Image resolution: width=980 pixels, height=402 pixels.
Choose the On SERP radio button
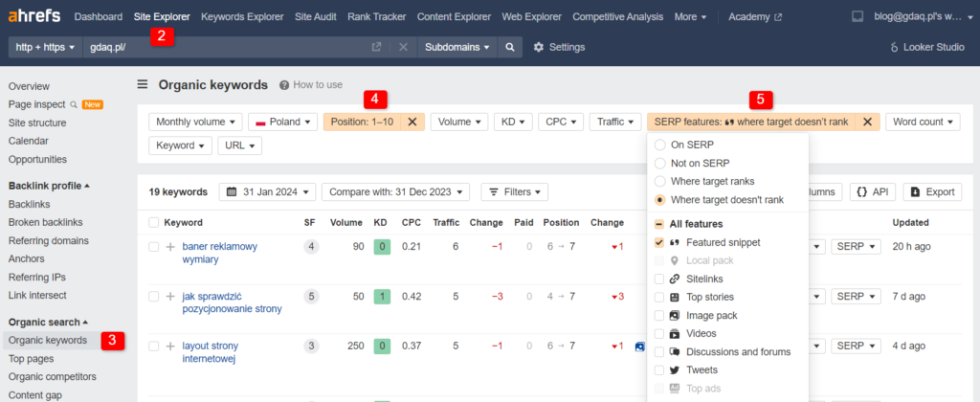click(659, 145)
